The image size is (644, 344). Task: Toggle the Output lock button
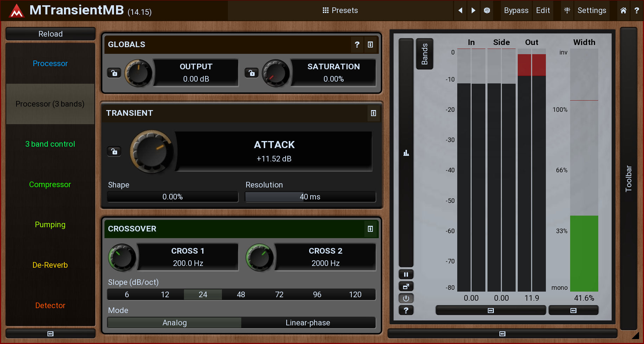click(x=114, y=73)
